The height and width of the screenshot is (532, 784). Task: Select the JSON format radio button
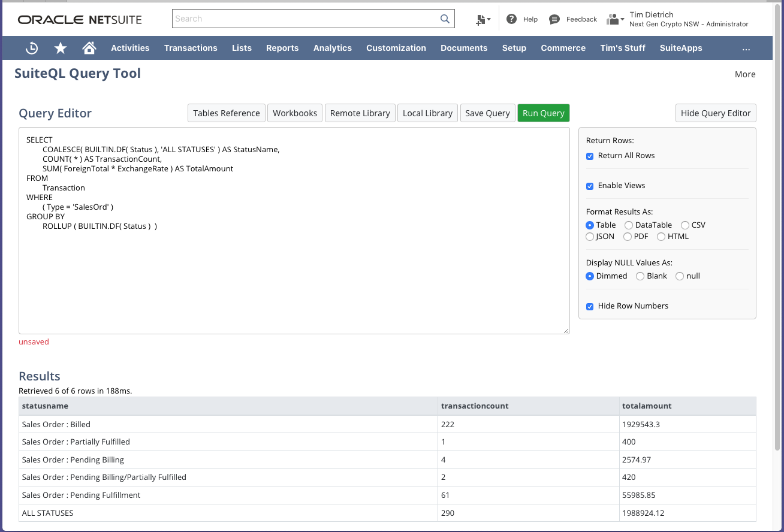pyautogui.click(x=590, y=237)
